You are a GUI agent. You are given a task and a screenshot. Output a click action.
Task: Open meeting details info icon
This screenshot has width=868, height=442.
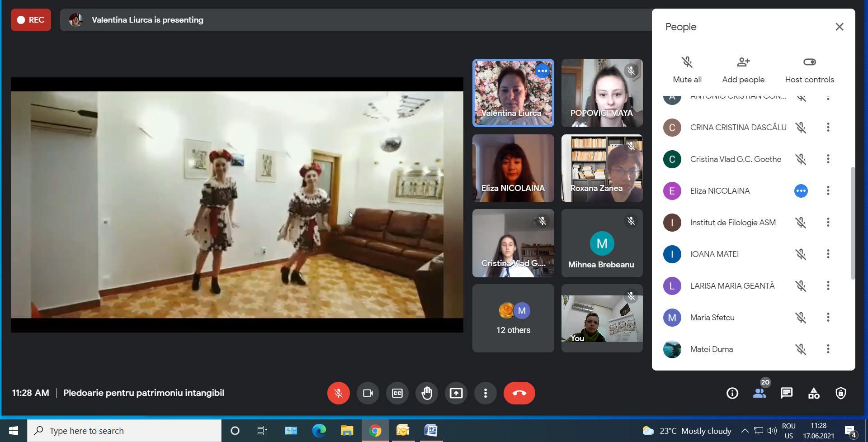point(732,393)
